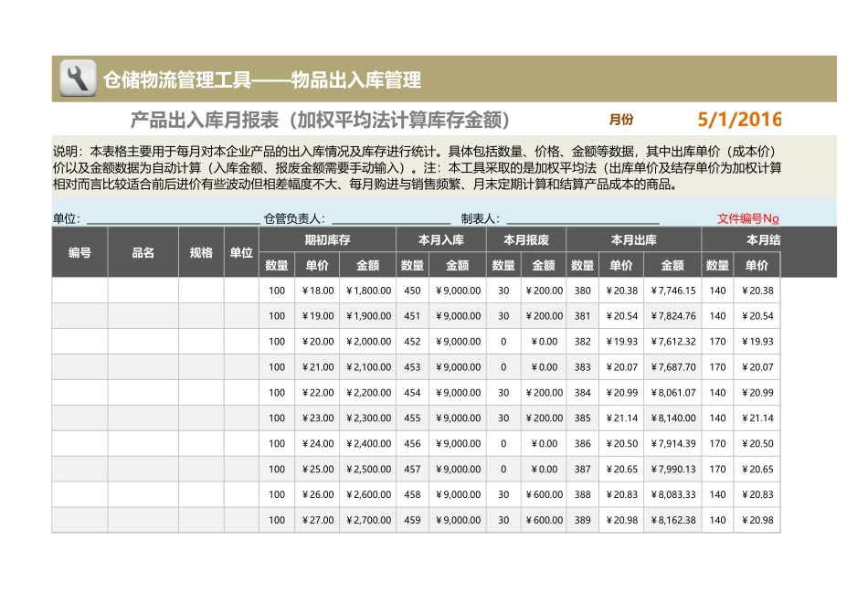The width and height of the screenshot is (868, 614).
Task: Click the 本月入库 group header
Action: point(440,240)
